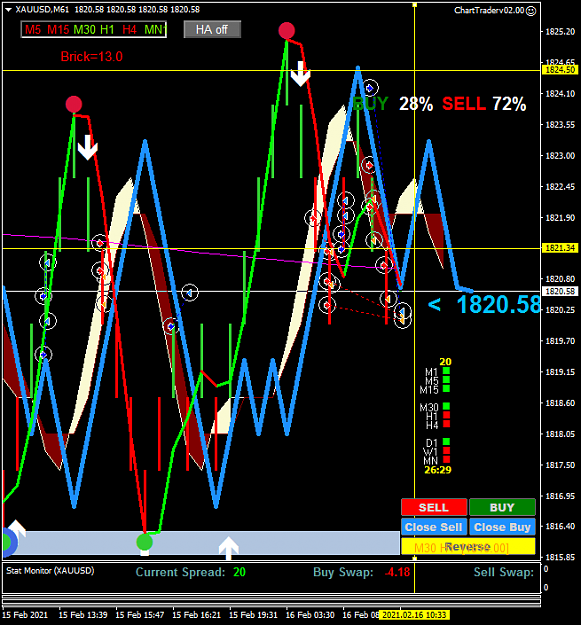Switch to the H1 timeframe
The width and height of the screenshot is (581, 625).
(x=107, y=29)
